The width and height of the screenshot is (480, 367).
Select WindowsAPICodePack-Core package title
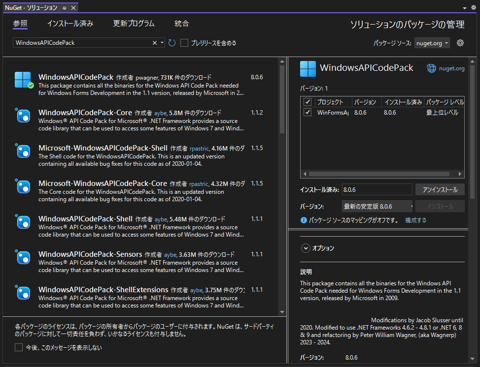tap(85, 113)
